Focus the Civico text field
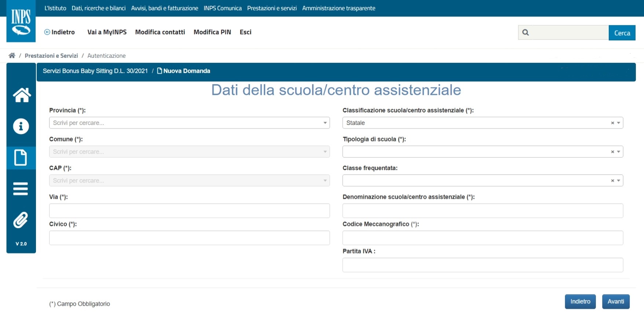644x329 pixels. pyautogui.click(x=189, y=238)
